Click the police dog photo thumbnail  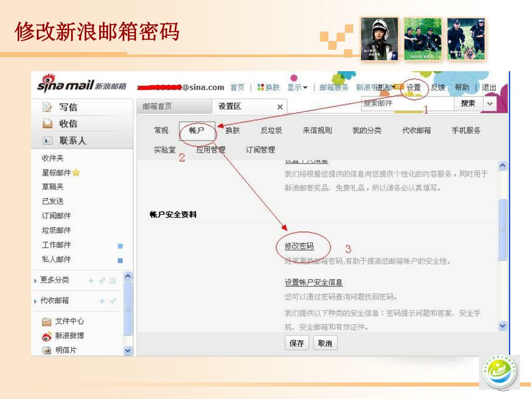tap(466, 39)
